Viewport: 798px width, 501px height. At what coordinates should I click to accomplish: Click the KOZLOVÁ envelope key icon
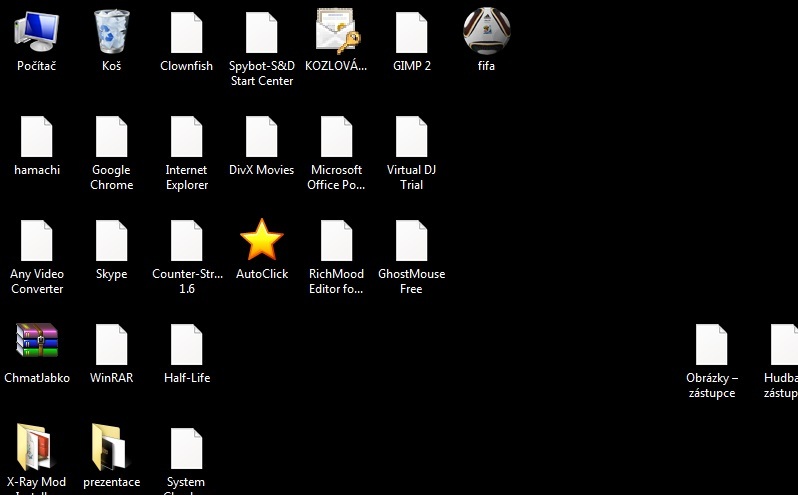pos(336,31)
